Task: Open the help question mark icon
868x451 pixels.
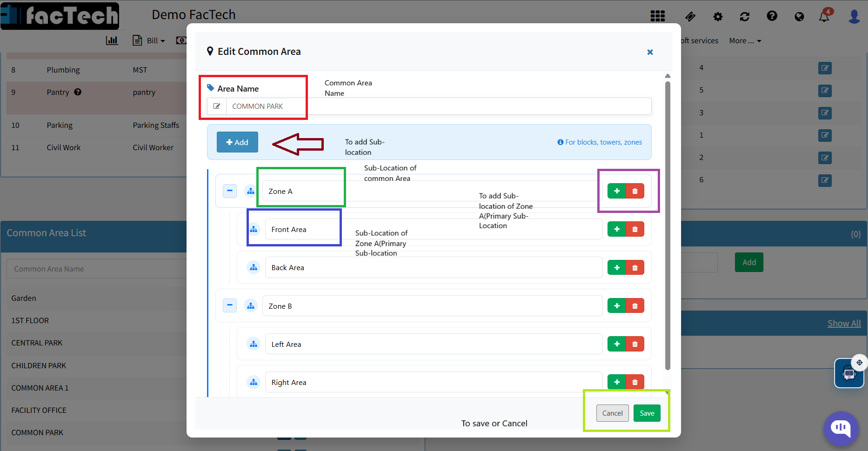Action: click(x=772, y=16)
